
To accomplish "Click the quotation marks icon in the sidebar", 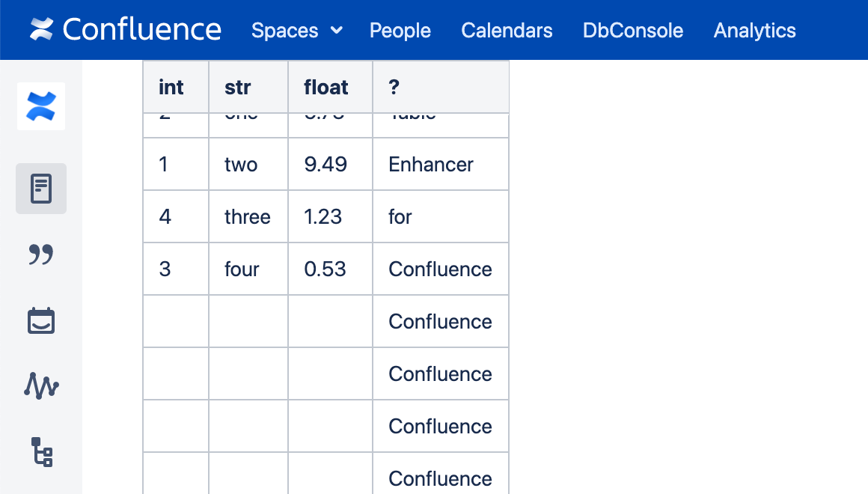I will [40, 254].
